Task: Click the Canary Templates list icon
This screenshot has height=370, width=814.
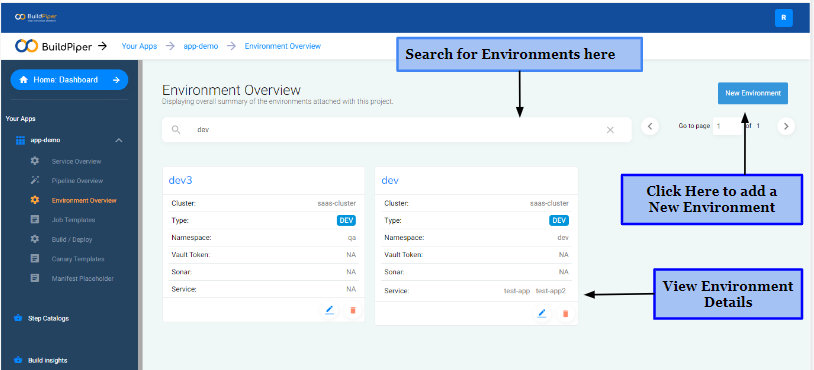Action: point(35,258)
